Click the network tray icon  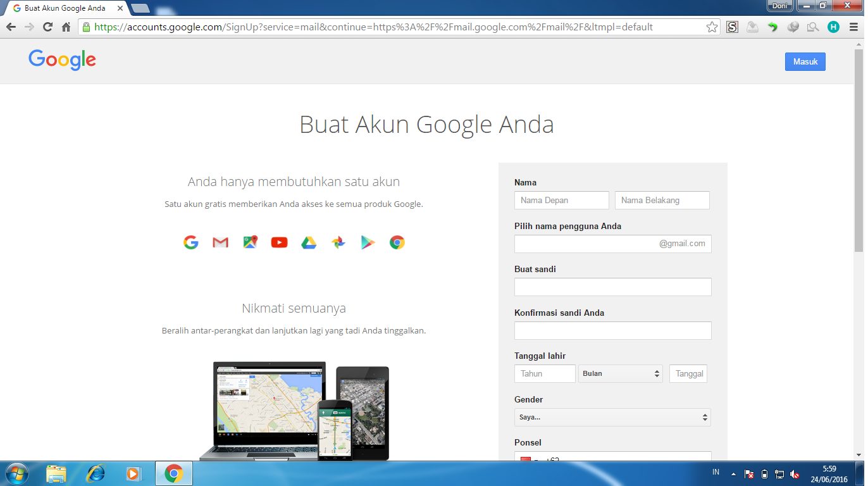click(x=779, y=474)
